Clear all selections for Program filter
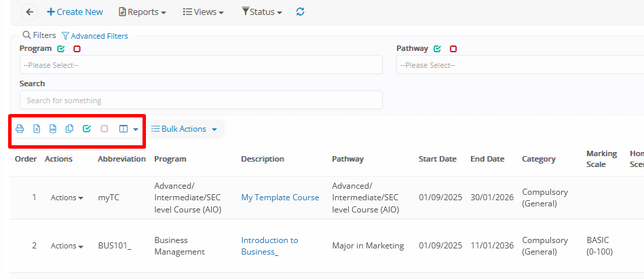The width and height of the screenshot is (644, 279). click(77, 49)
